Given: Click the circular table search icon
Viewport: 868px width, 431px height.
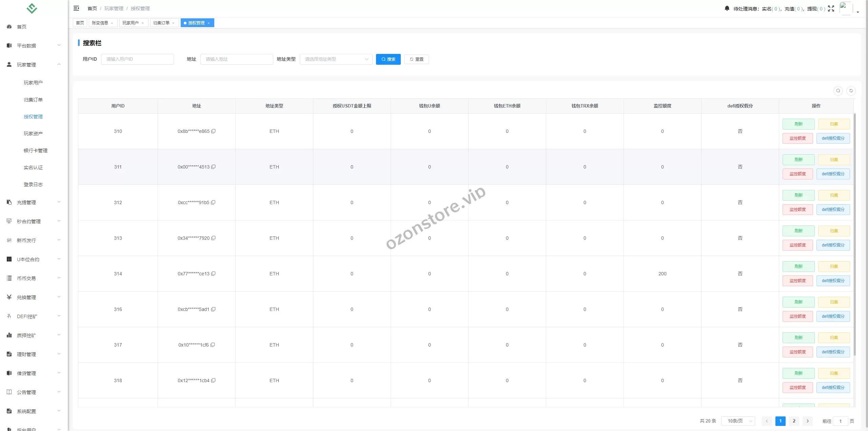Looking at the screenshot, I should pyautogui.click(x=838, y=91).
